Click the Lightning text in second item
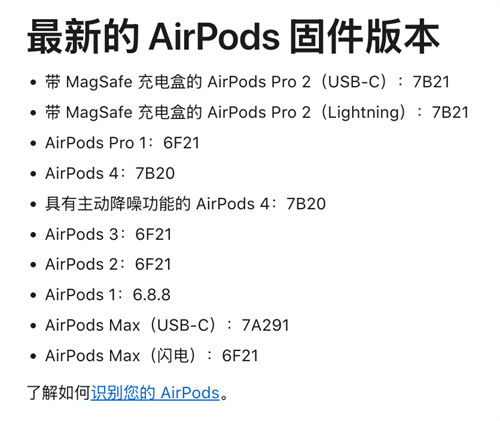 364,113
